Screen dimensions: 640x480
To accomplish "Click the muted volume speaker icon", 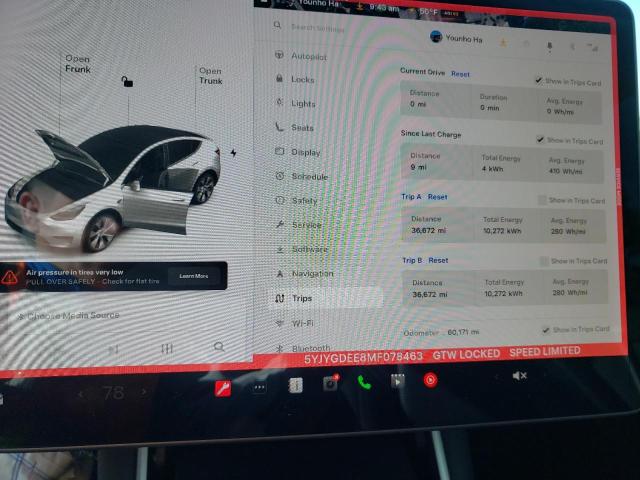I will click(x=519, y=376).
